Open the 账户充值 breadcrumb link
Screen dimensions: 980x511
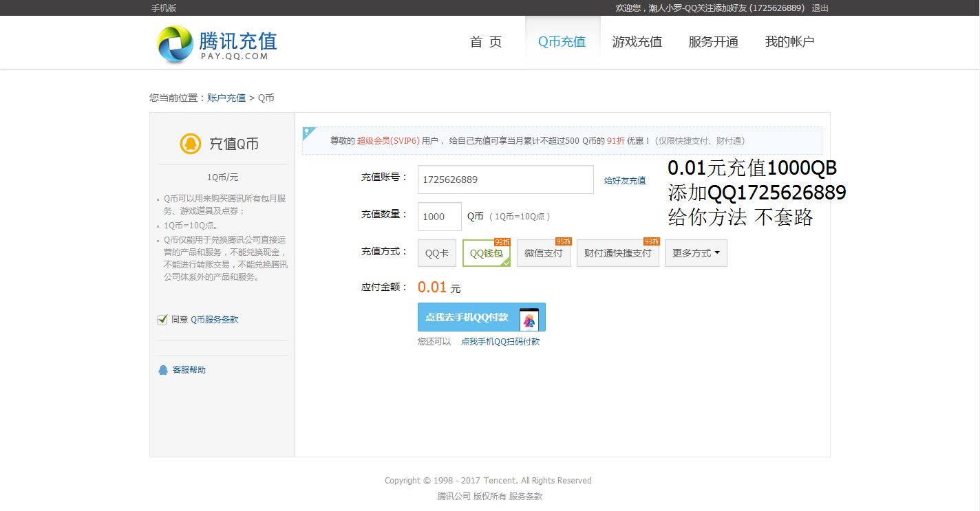[226, 98]
